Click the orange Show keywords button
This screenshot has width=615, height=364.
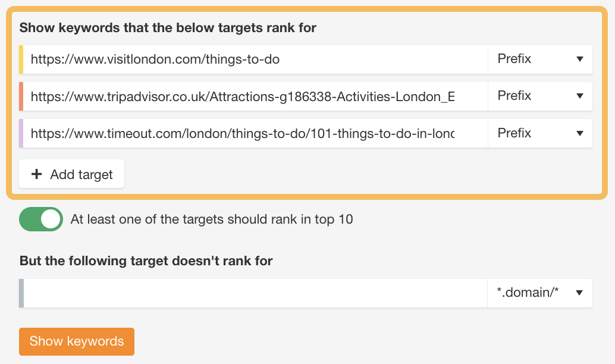(77, 341)
